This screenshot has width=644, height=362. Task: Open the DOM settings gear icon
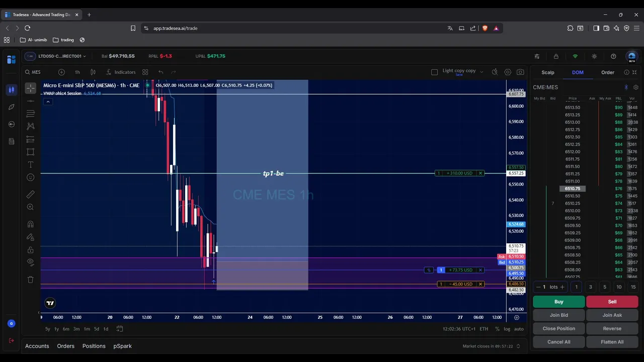(x=636, y=87)
